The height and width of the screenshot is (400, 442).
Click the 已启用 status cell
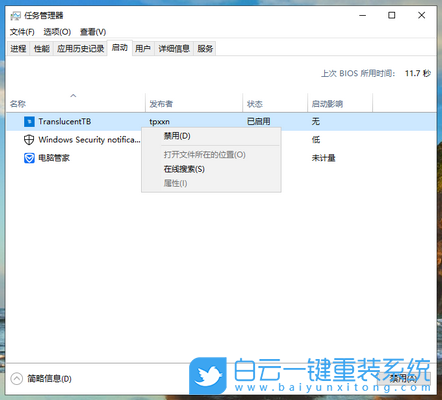pos(259,122)
